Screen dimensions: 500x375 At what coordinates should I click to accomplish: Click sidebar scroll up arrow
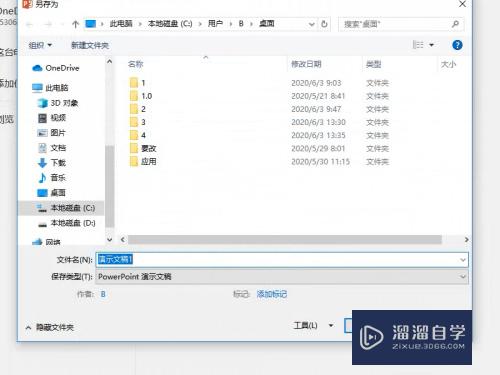pyautogui.click(x=110, y=62)
